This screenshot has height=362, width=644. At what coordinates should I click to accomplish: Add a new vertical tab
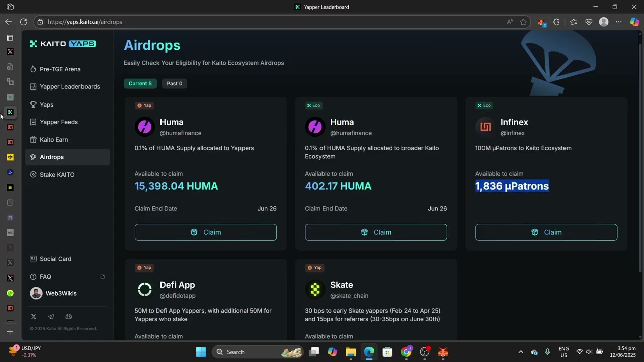coord(10,332)
